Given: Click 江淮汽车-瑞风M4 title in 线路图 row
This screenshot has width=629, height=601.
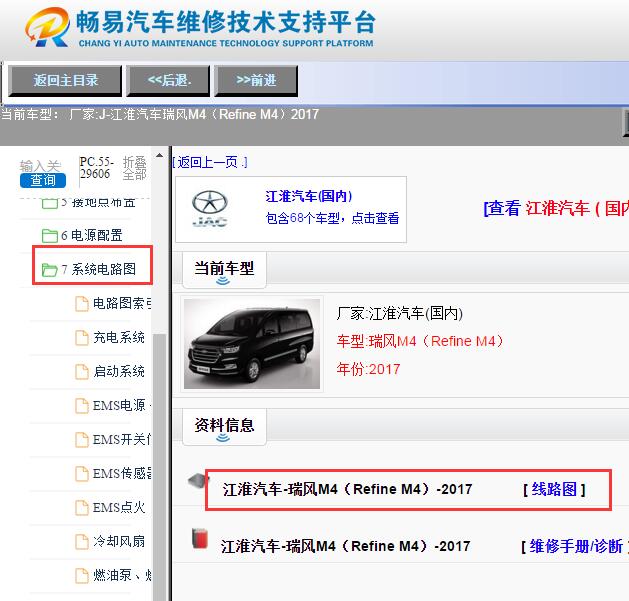Looking at the screenshot, I should pos(347,489).
